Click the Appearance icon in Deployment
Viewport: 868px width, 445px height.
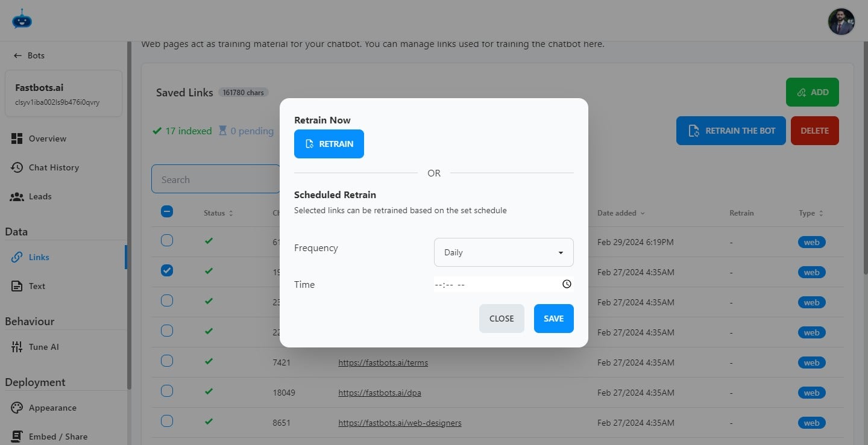17,407
